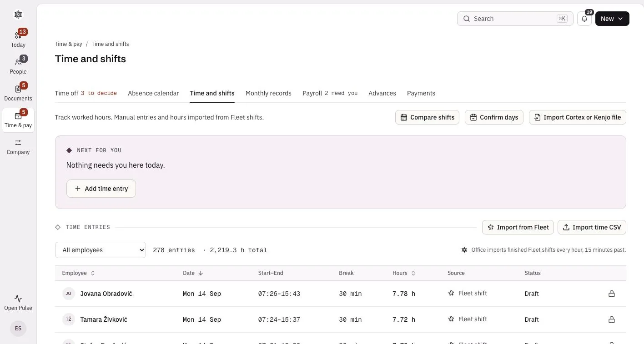This screenshot has width=644, height=344.
Task: Sort table by Employee column
Action: [x=78, y=273]
